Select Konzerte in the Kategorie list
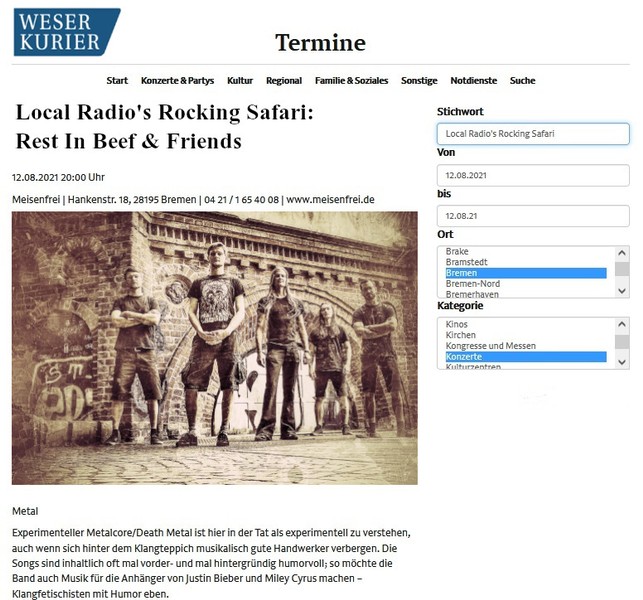The height and width of the screenshot is (600, 643). tap(526, 357)
